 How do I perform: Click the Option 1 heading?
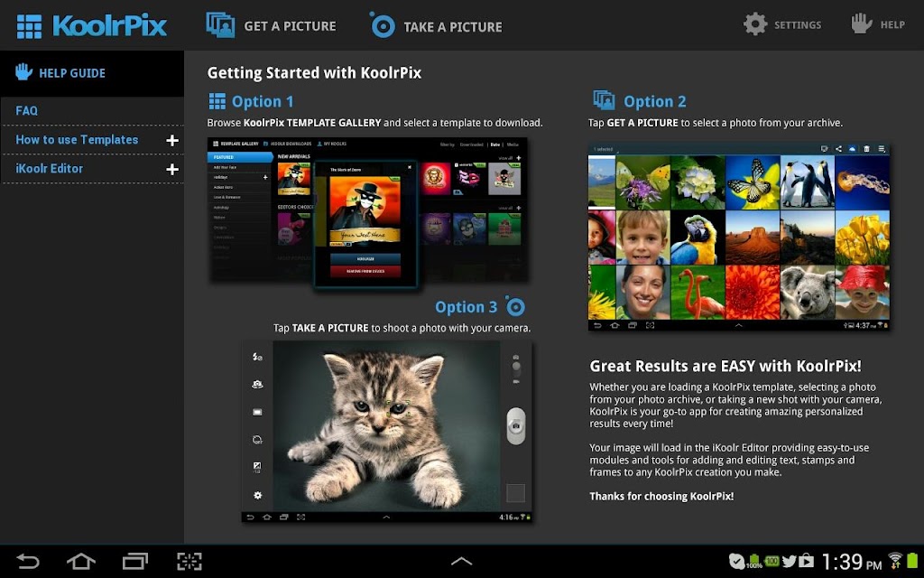(x=263, y=101)
